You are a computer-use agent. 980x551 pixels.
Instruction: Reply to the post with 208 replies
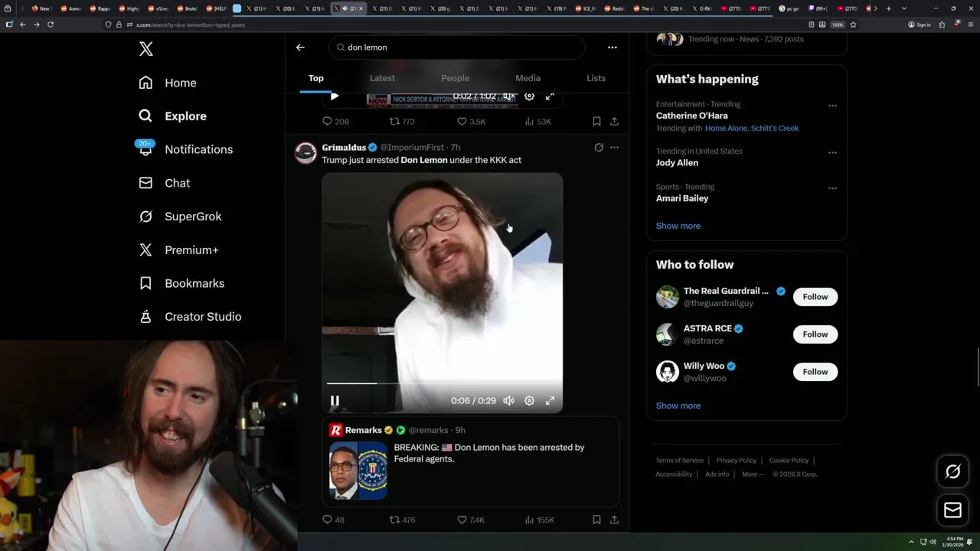point(335,122)
